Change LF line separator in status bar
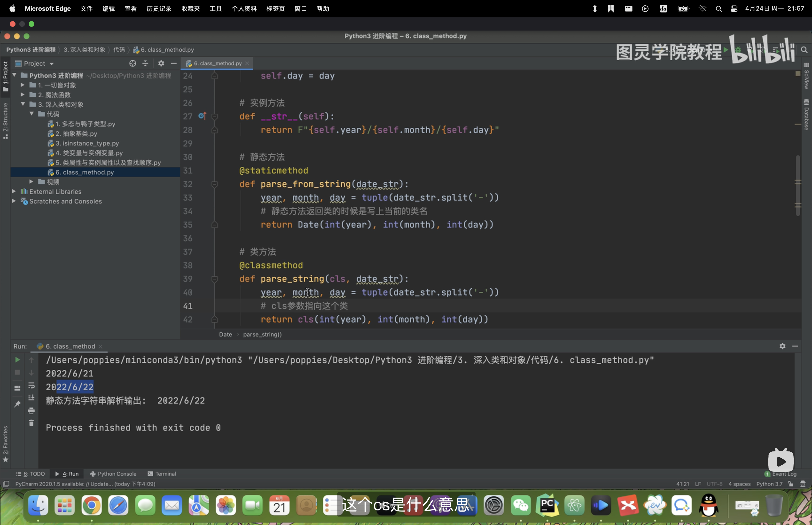The image size is (812, 525). (698, 484)
